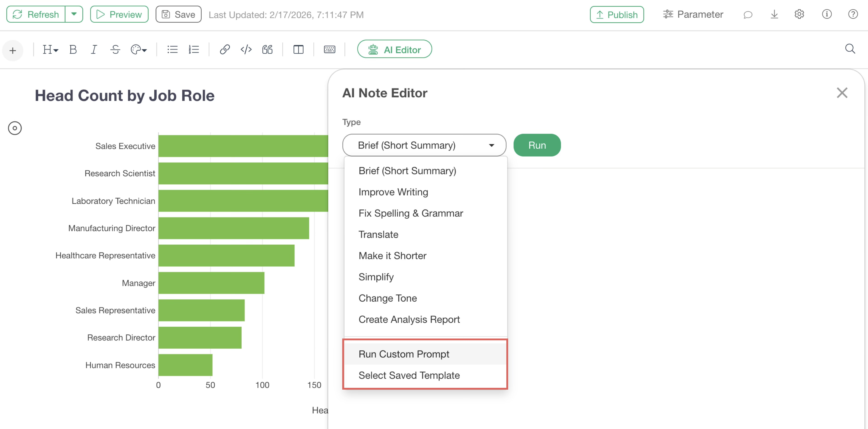Insert a code block via code icon
This screenshot has height=429, width=868.
(246, 50)
